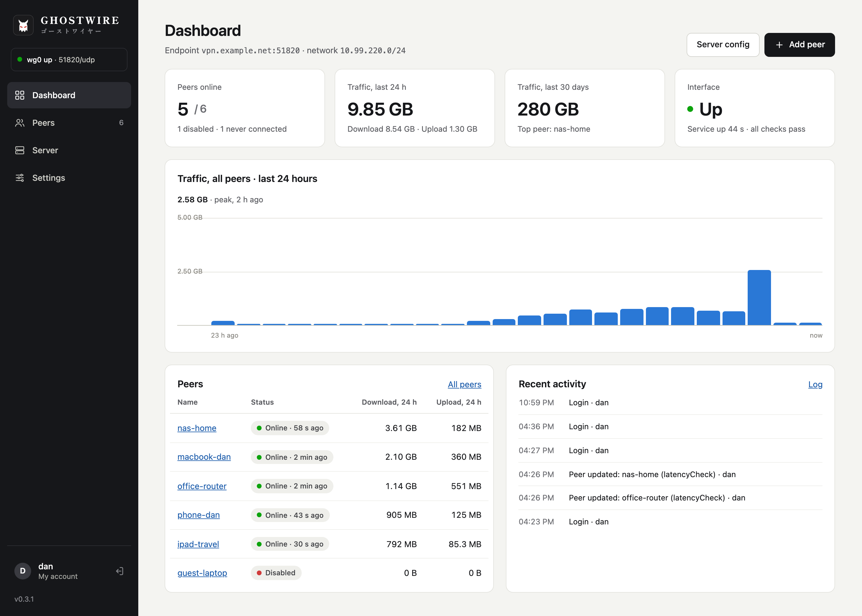Click the Traffic, last 24 h card
The width and height of the screenshot is (862, 616).
pos(415,108)
